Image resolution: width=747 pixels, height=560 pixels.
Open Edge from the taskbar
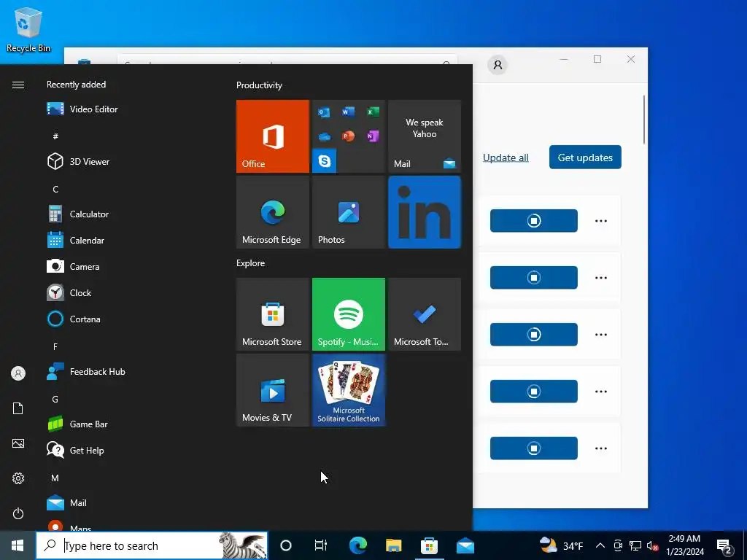(357, 545)
